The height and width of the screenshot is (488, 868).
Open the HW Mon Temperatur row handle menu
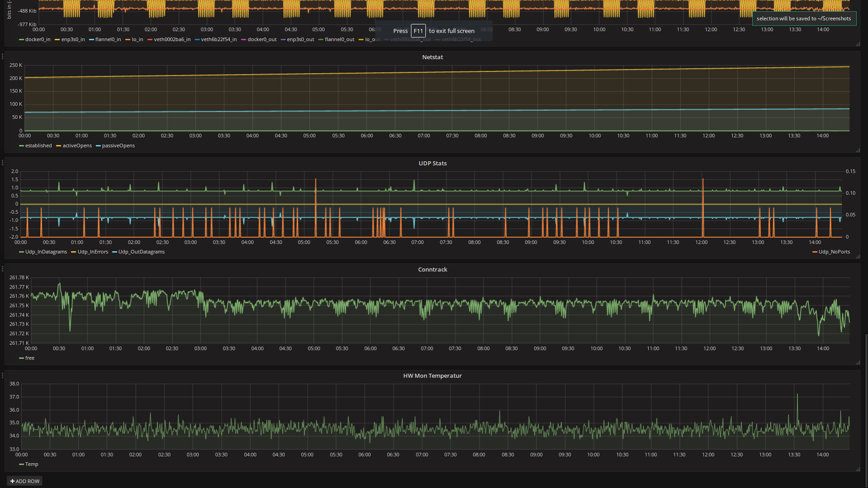(x=2, y=375)
